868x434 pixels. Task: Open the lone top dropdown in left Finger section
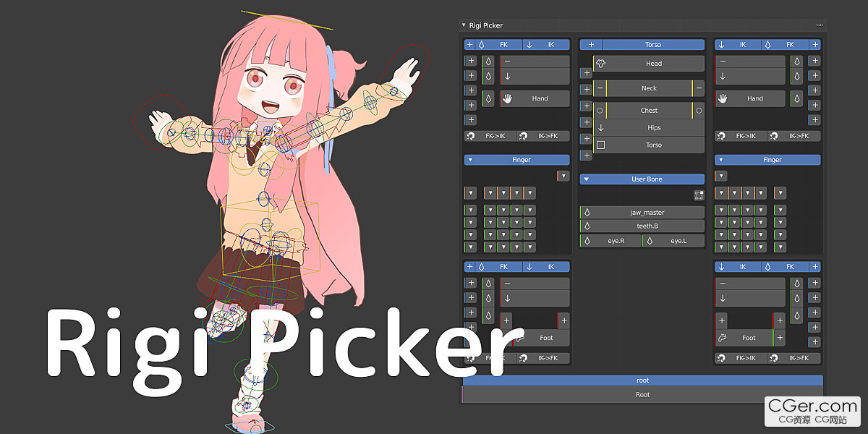coord(563,176)
